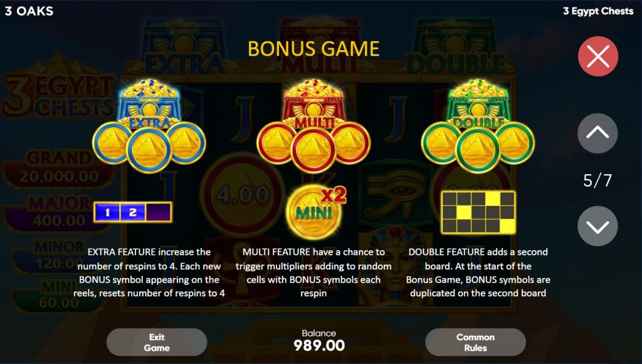Select the blue EXTRA chest icon
This screenshot has height=364, width=642.
point(149,102)
